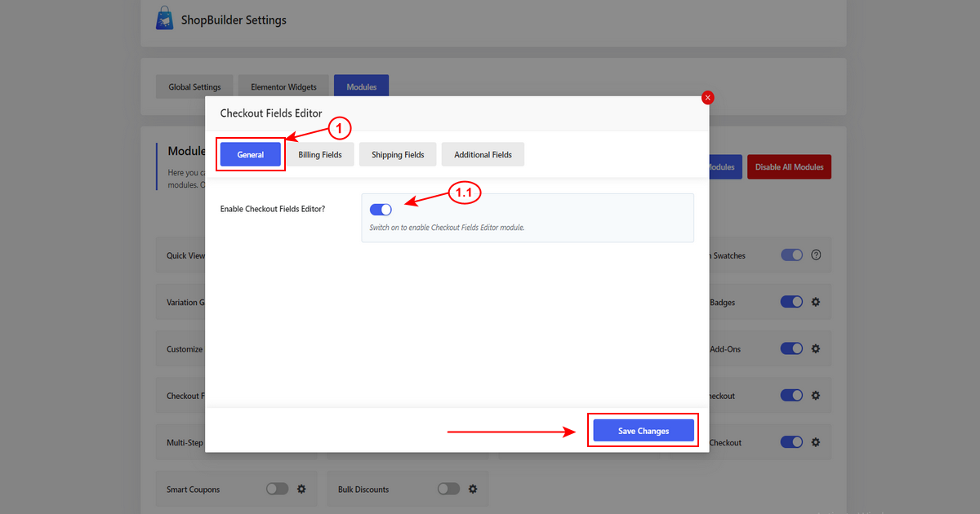This screenshot has height=514, width=980.
Task: Select the General tab
Action: tap(251, 154)
